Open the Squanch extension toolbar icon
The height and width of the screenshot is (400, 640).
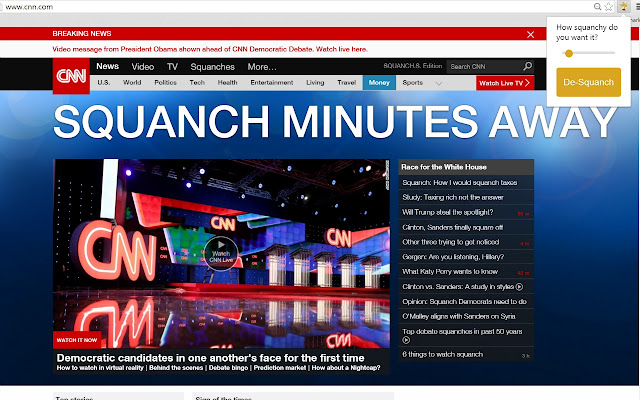click(x=623, y=7)
